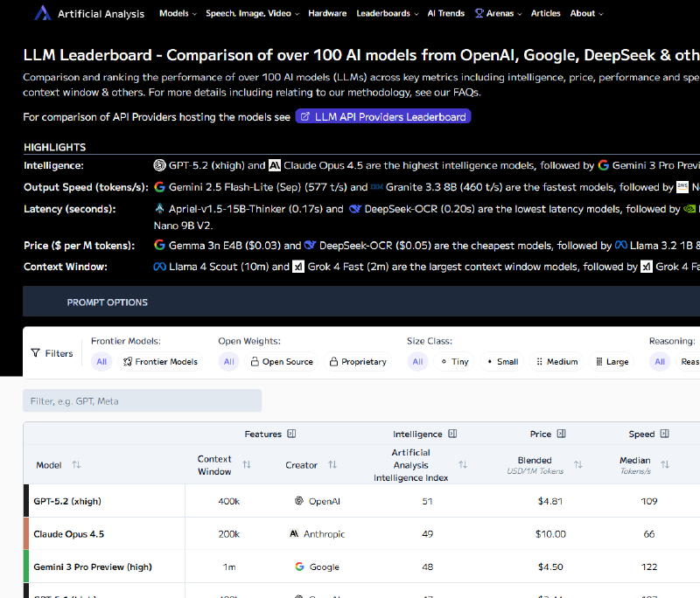Open the Hardware menu item
The height and width of the screenshot is (598, 700).
[327, 13]
